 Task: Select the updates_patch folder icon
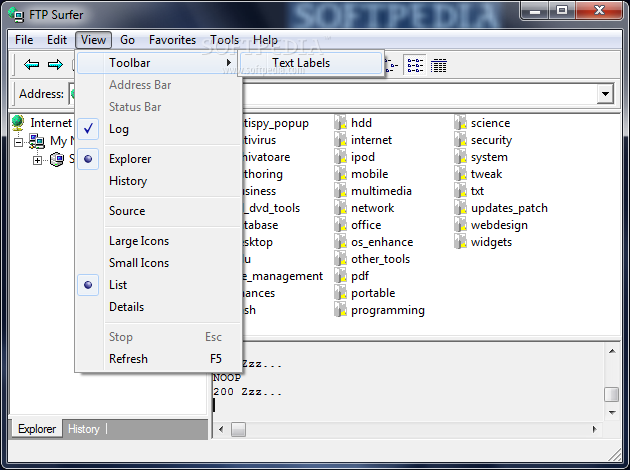point(460,208)
